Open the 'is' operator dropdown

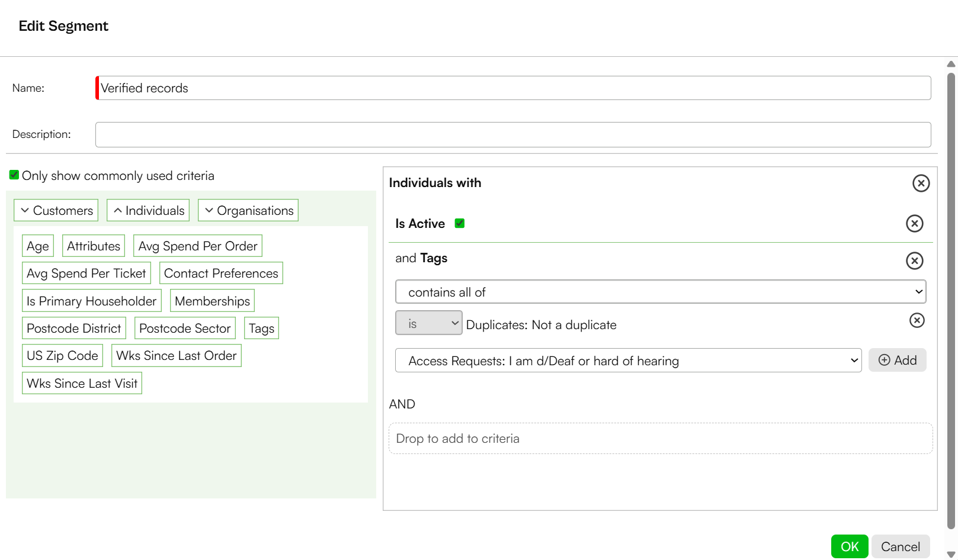pyautogui.click(x=429, y=323)
